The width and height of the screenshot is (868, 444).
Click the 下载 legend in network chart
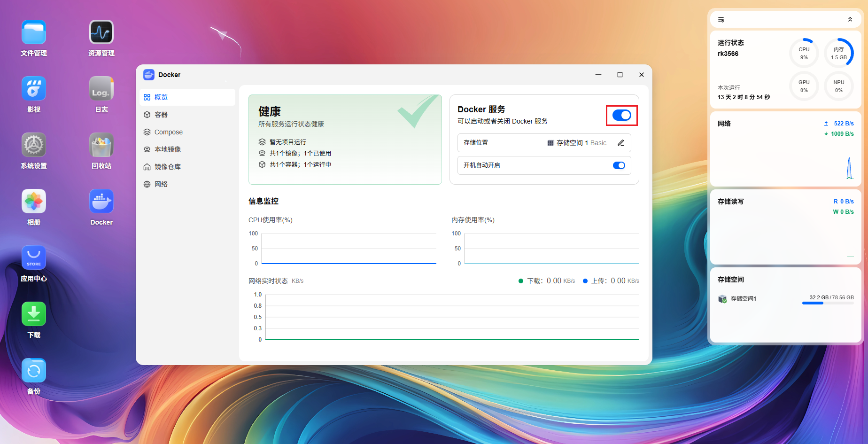pos(547,281)
